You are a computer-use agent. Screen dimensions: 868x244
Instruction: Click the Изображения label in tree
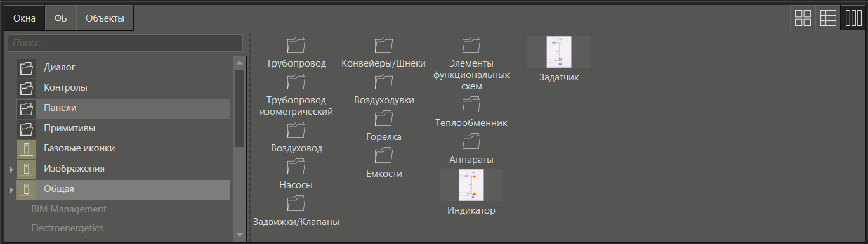(74, 169)
